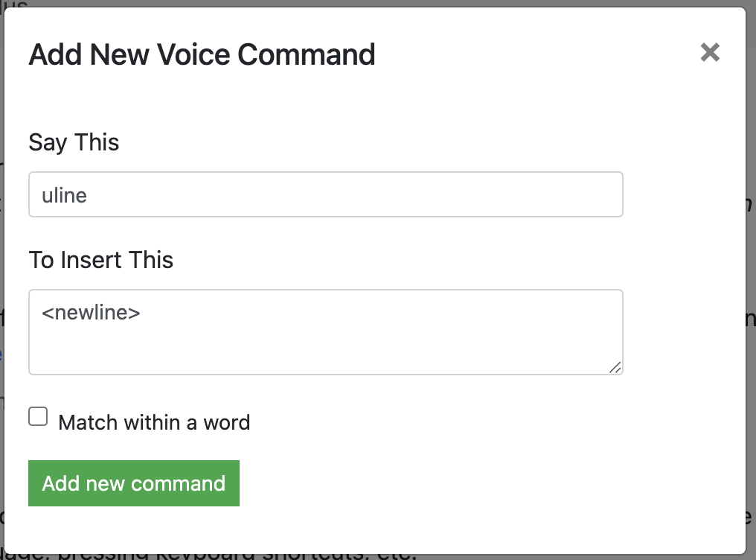Click the 'To Insert This' field label
This screenshot has width=756, height=560.
[x=100, y=260]
